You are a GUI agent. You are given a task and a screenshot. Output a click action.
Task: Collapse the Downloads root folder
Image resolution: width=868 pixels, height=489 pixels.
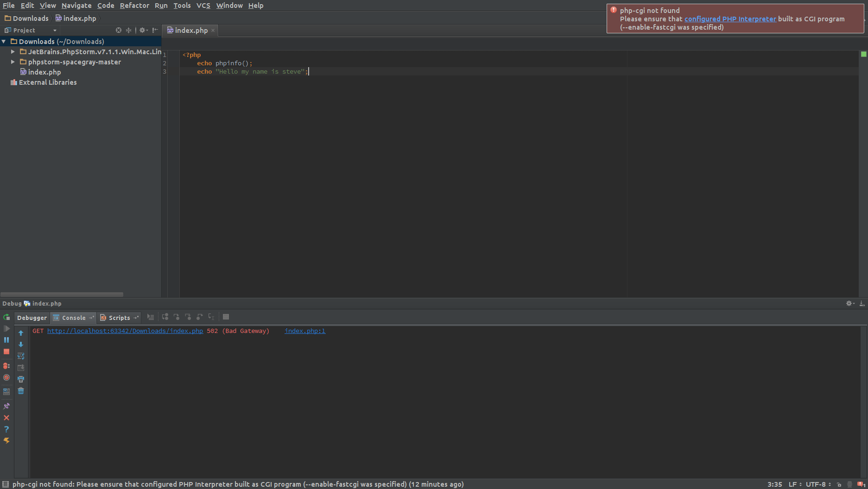point(4,42)
